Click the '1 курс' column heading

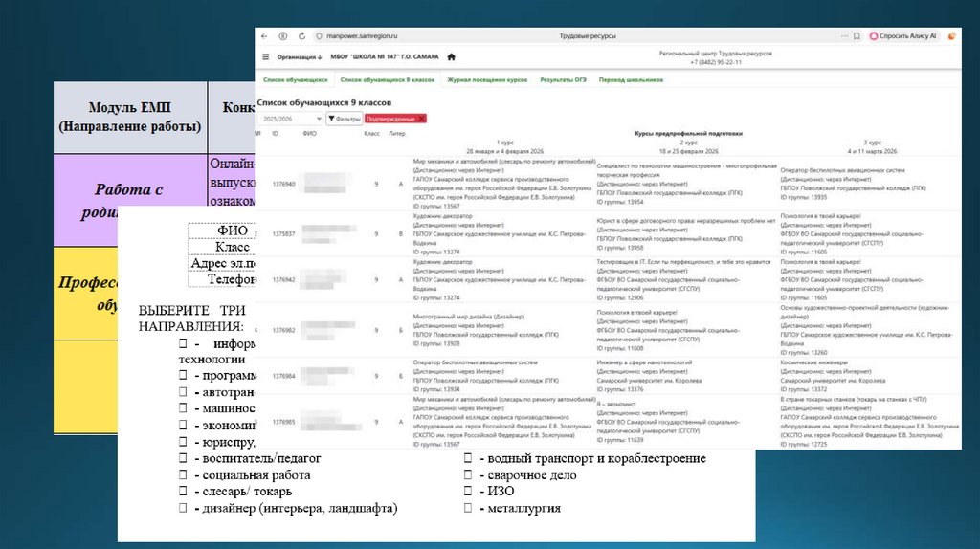tap(505, 143)
